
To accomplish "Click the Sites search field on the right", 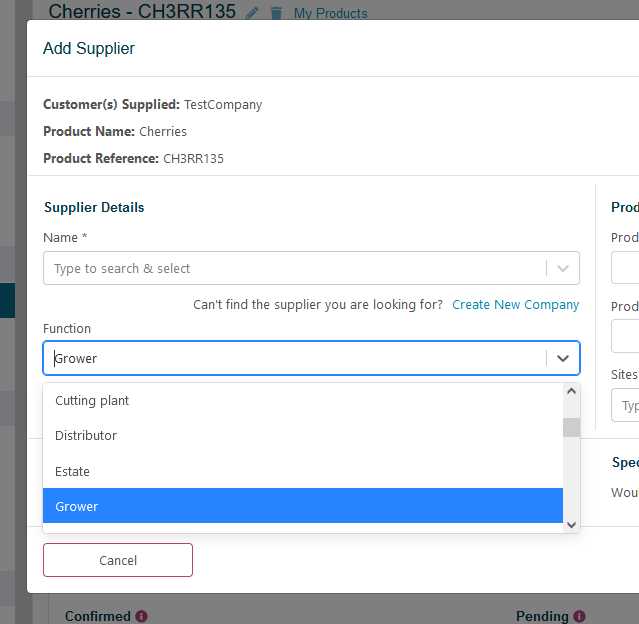I will 627,405.
